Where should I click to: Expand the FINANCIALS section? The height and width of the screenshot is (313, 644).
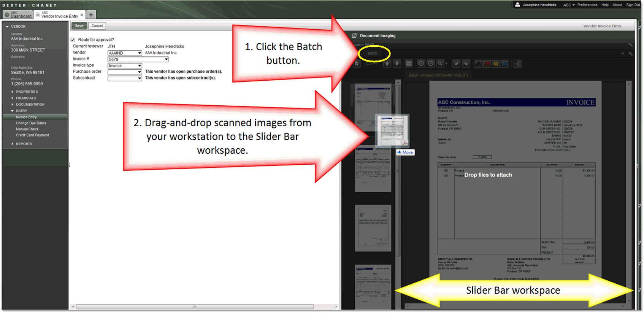(13, 98)
